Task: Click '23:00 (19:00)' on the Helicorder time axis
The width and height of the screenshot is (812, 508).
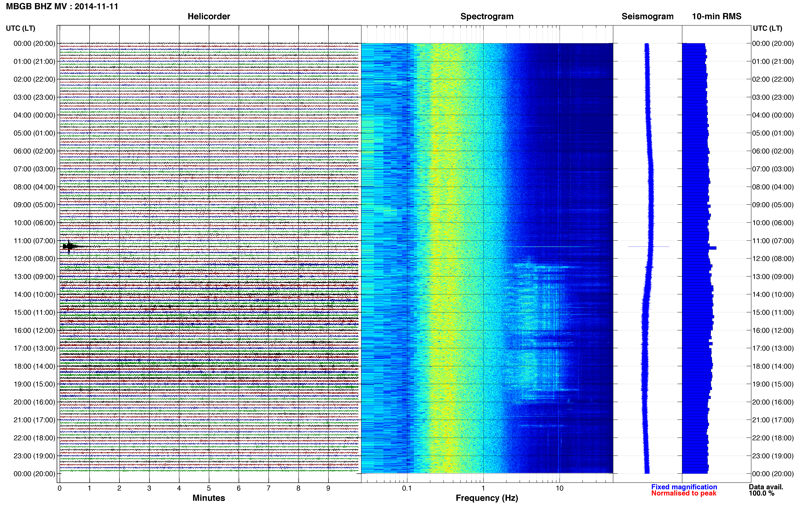Action: click(34, 456)
